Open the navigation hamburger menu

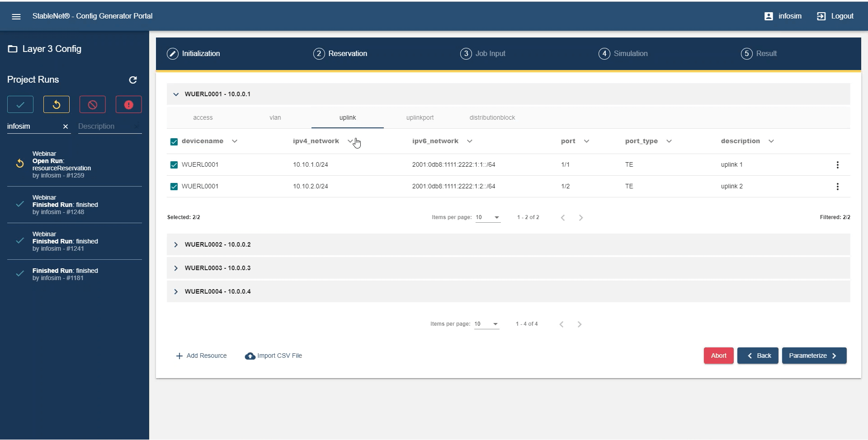pos(16,16)
